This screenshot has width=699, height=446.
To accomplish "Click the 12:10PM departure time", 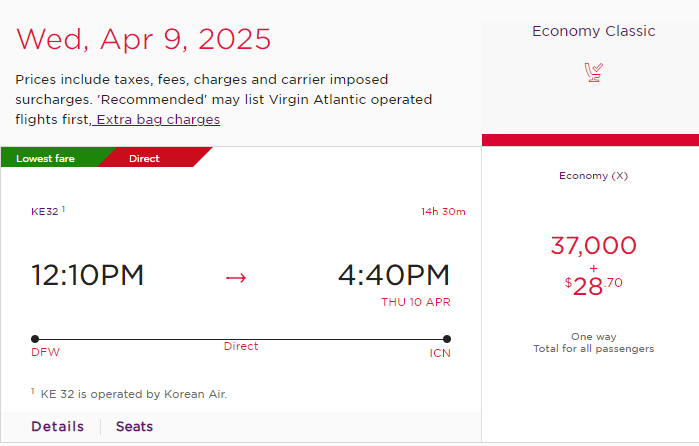I will (87, 275).
